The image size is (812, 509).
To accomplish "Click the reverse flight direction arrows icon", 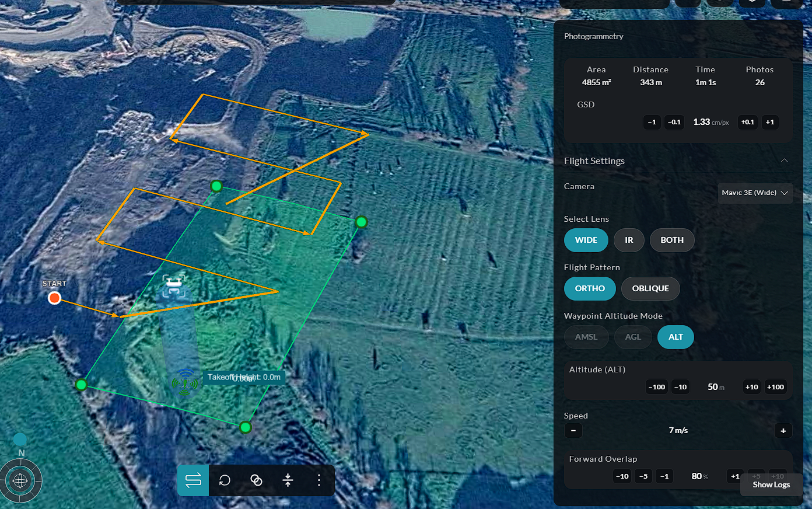I will [193, 480].
